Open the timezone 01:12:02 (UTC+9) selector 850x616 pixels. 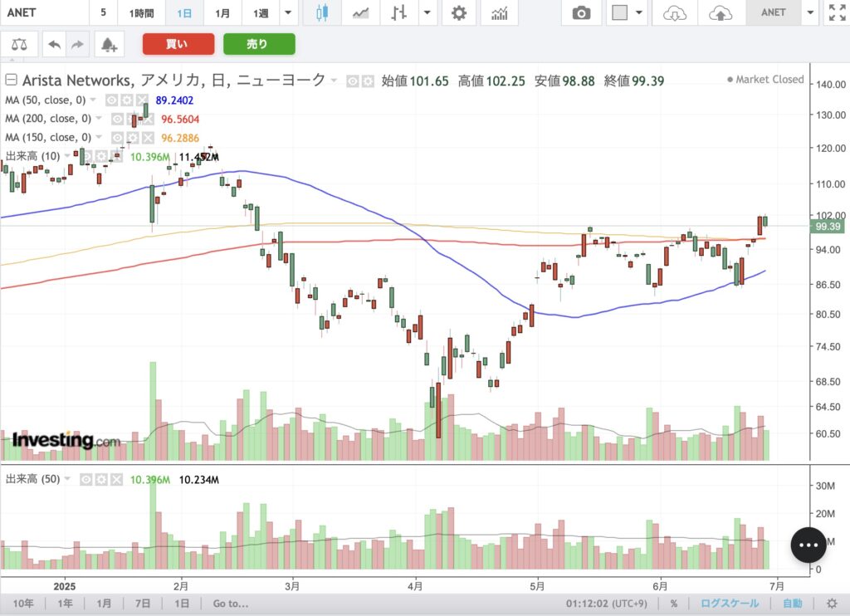(x=607, y=604)
